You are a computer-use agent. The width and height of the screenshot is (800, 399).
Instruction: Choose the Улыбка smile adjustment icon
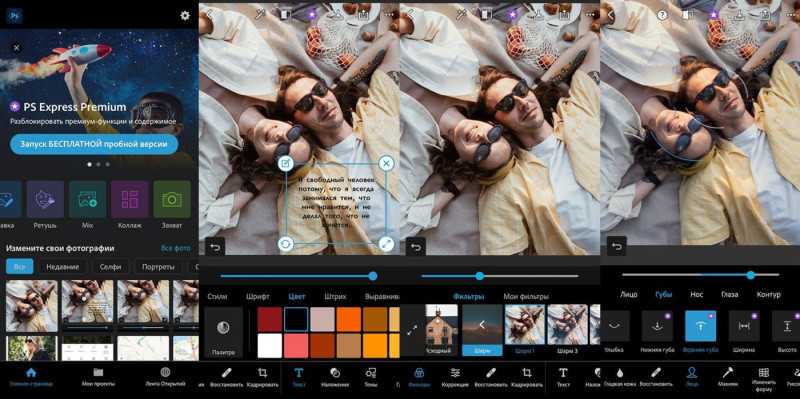[x=615, y=326]
